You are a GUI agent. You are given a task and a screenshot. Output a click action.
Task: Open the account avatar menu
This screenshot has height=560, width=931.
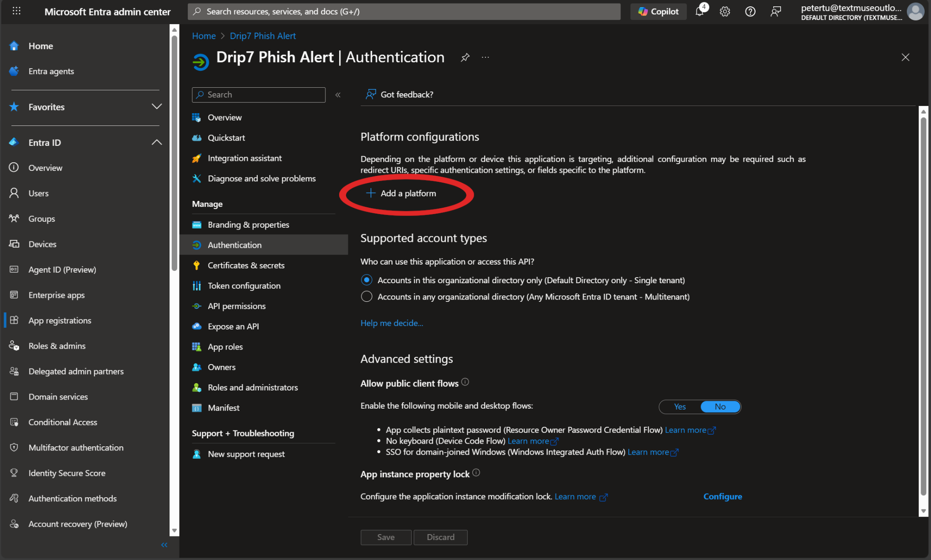click(915, 11)
